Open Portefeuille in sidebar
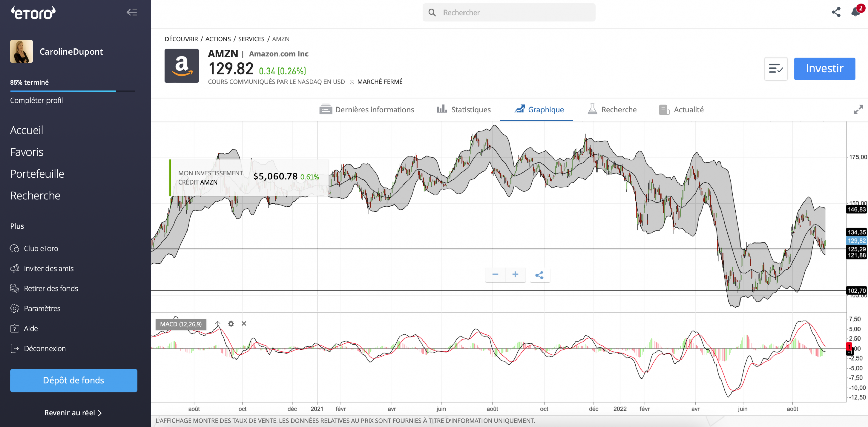Viewport: 868px width, 427px height. pos(37,174)
